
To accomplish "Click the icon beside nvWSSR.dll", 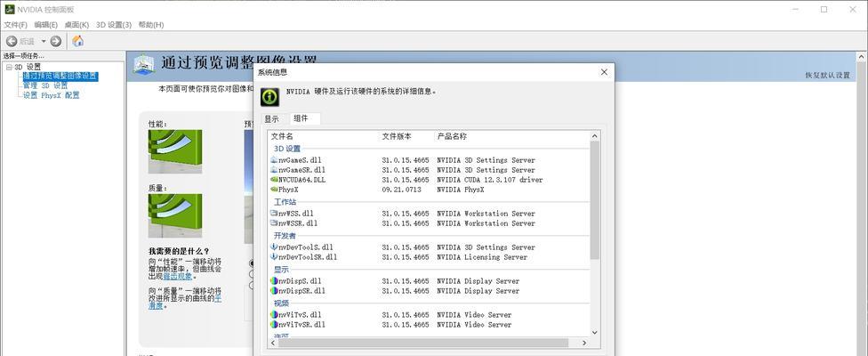I will [274, 223].
